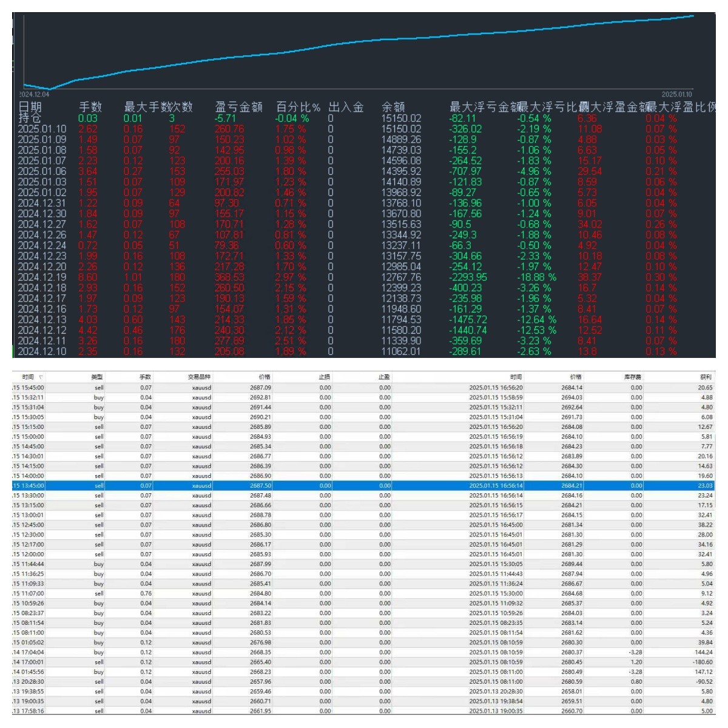Click the profit cell -180.60
The image size is (728, 728).
pyautogui.click(x=703, y=662)
